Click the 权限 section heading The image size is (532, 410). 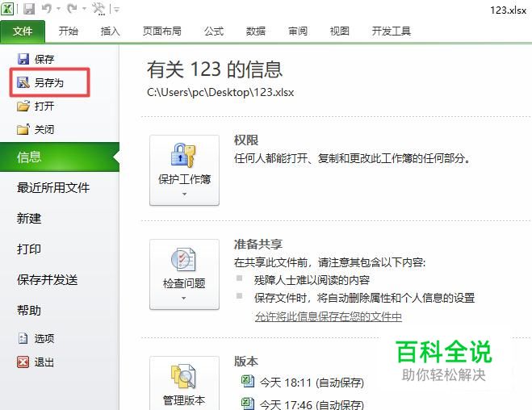[246, 140]
